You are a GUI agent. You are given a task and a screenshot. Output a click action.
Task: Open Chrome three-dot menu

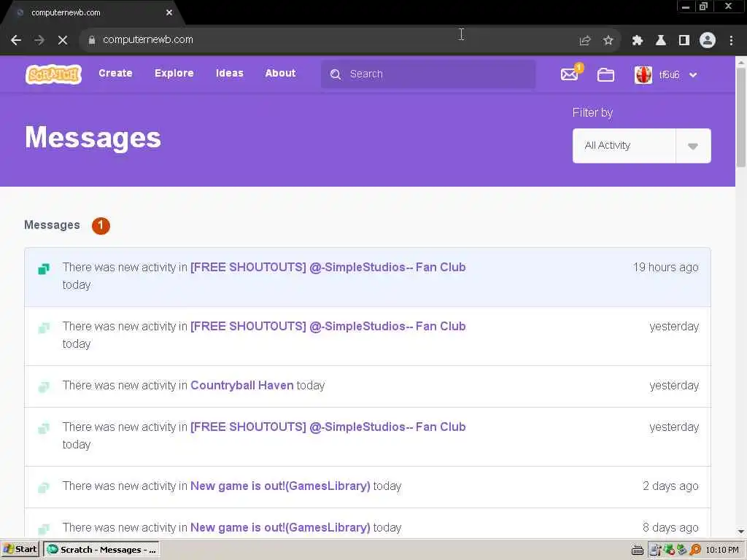731,41
